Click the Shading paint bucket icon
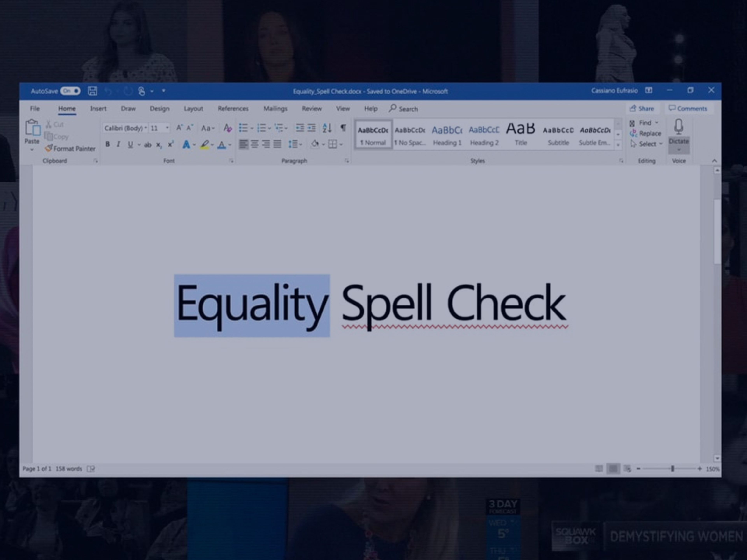 pyautogui.click(x=315, y=144)
